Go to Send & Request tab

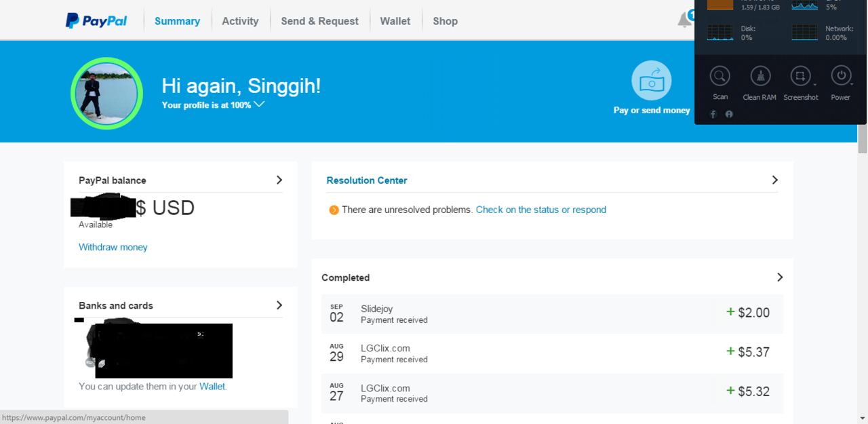[319, 21]
